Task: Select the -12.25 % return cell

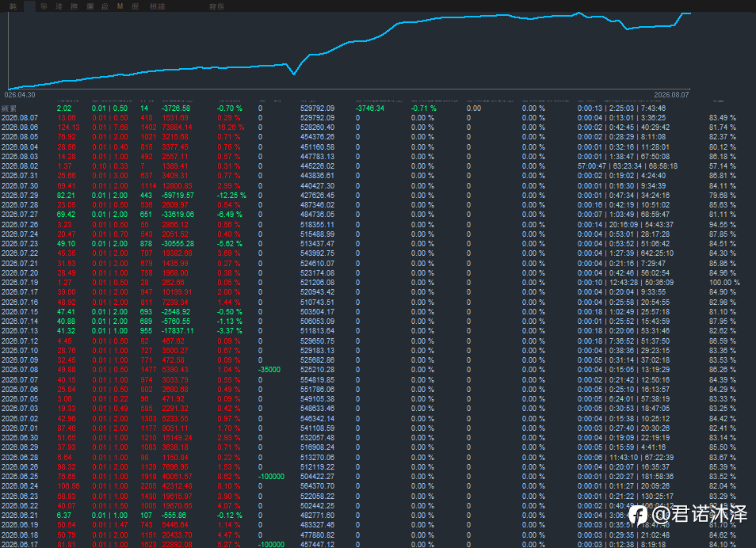Action: (231, 195)
